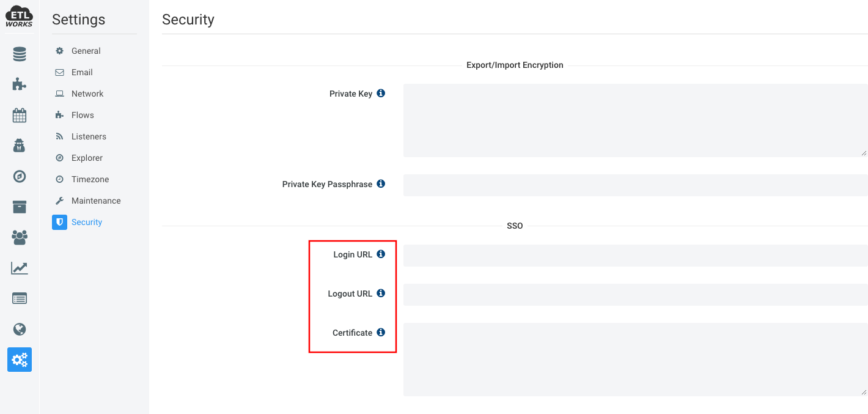Open the statistics line-chart icon
Viewport: 868px width, 414px height.
coord(20,268)
